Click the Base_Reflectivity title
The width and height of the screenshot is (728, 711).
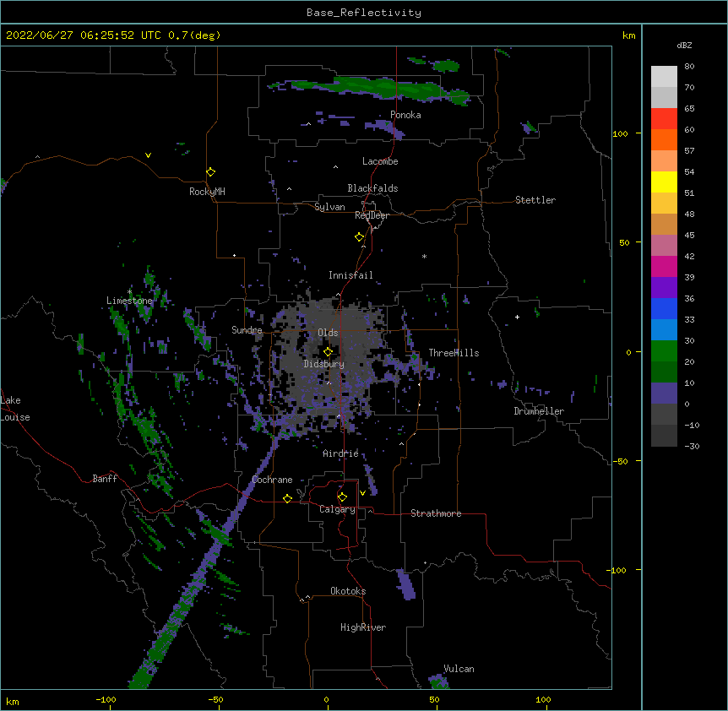point(364,13)
